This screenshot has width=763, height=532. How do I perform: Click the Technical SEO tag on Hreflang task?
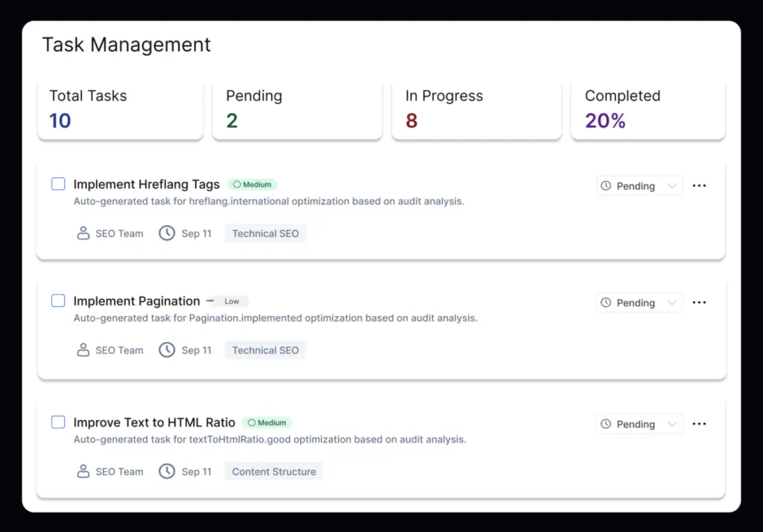(265, 232)
